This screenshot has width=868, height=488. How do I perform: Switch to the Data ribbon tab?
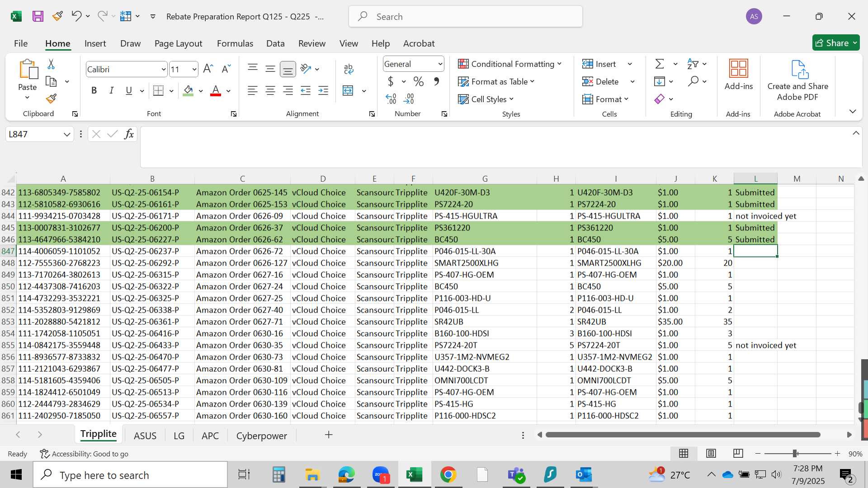275,43
